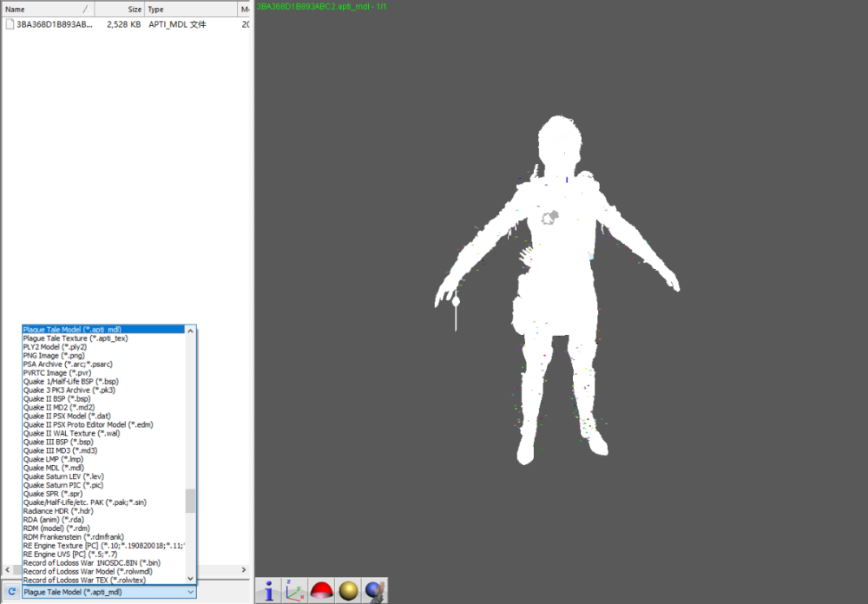
Task: Toggle the XYZ axis display icon
Action: click(x=295, y=591)
